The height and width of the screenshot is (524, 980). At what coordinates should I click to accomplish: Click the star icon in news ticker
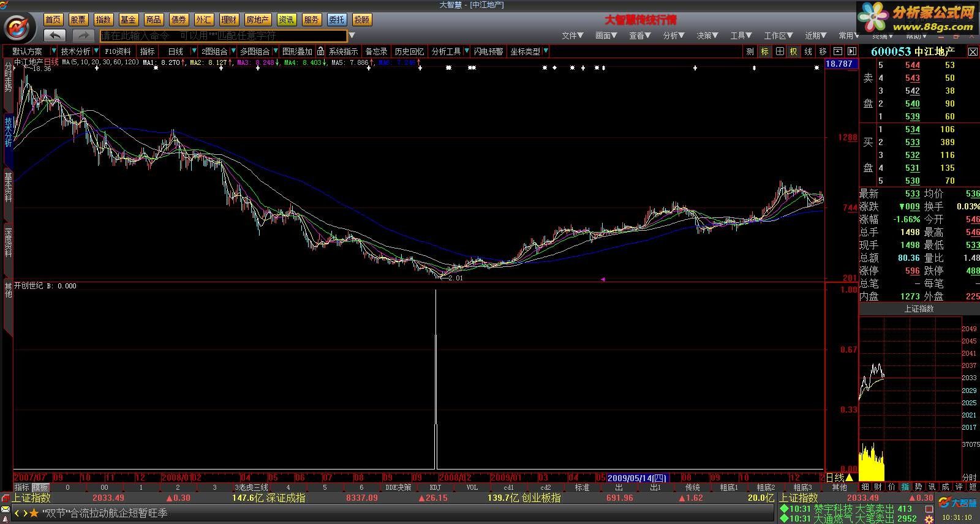click(34, 513)
